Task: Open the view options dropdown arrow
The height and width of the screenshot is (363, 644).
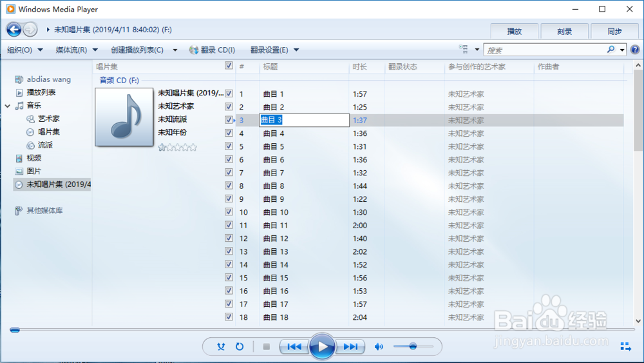Action: pos(477,50)
